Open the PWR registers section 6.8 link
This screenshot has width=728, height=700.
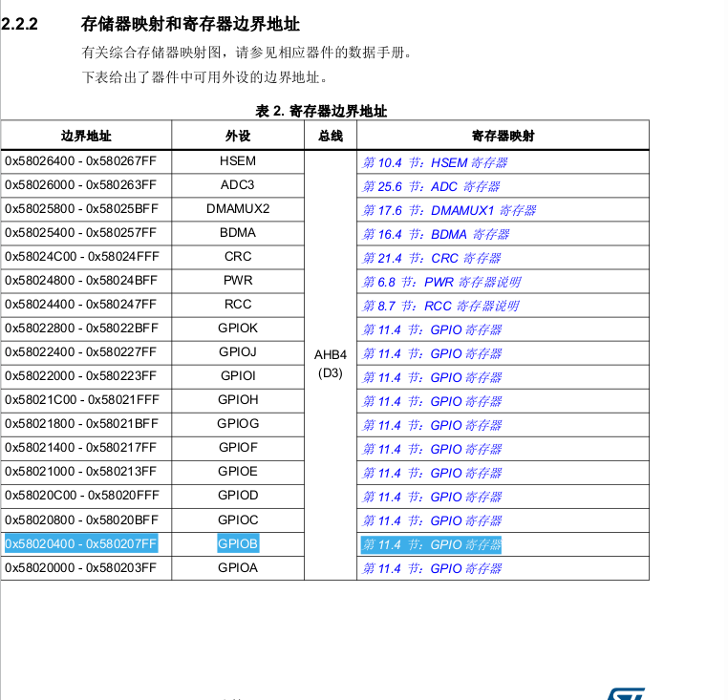click(x=441, y=283)
